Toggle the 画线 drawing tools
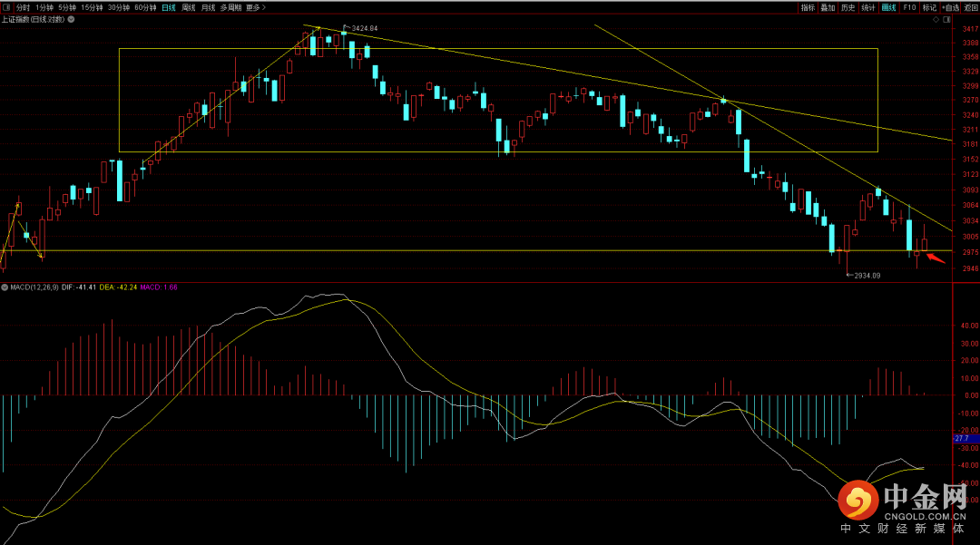 pyautogui.click(x=888, y=7)
